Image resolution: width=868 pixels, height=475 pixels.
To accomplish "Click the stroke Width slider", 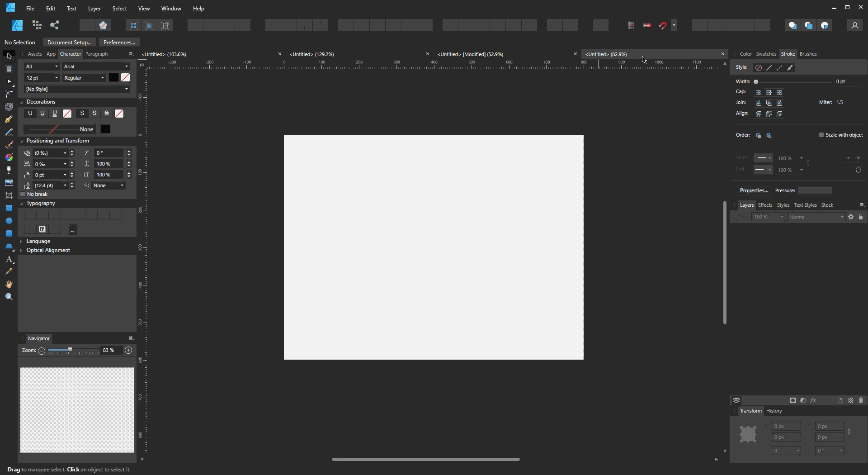I will tap(793, 82).
